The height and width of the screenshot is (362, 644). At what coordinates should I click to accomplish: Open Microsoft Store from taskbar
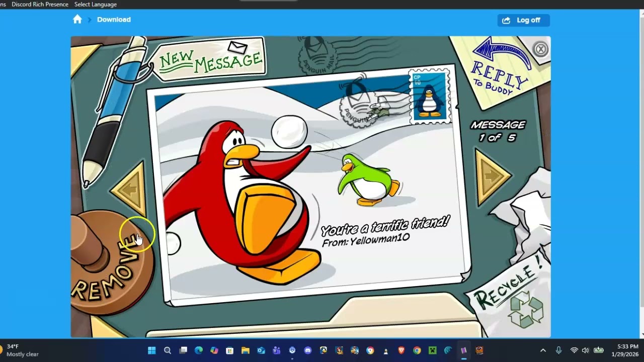[230, 350]
